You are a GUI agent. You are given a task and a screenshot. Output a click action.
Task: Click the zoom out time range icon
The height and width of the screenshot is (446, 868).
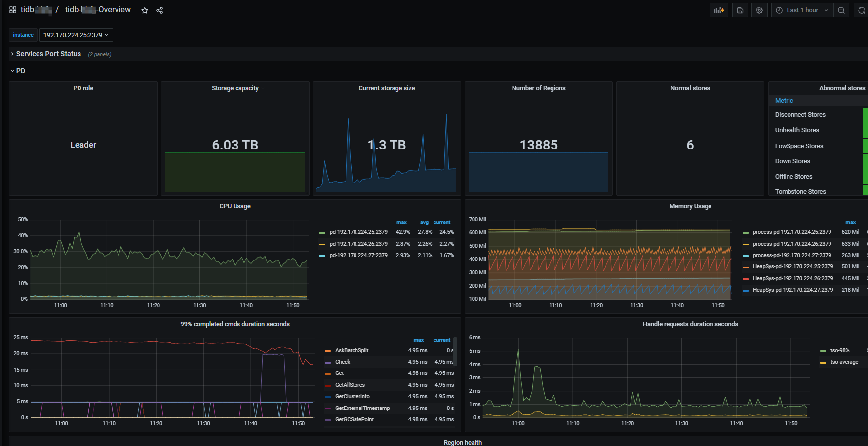click(841, 10)
